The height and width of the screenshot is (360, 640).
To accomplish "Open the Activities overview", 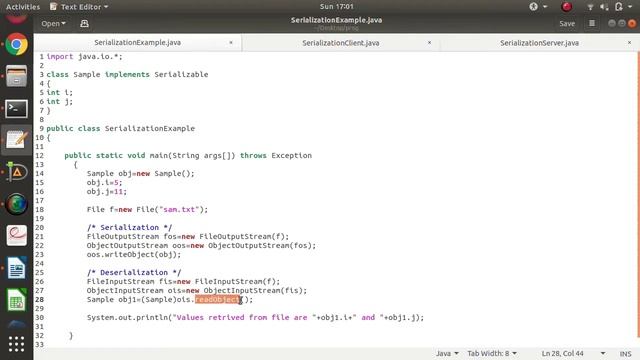I will [x=23, y=7].
